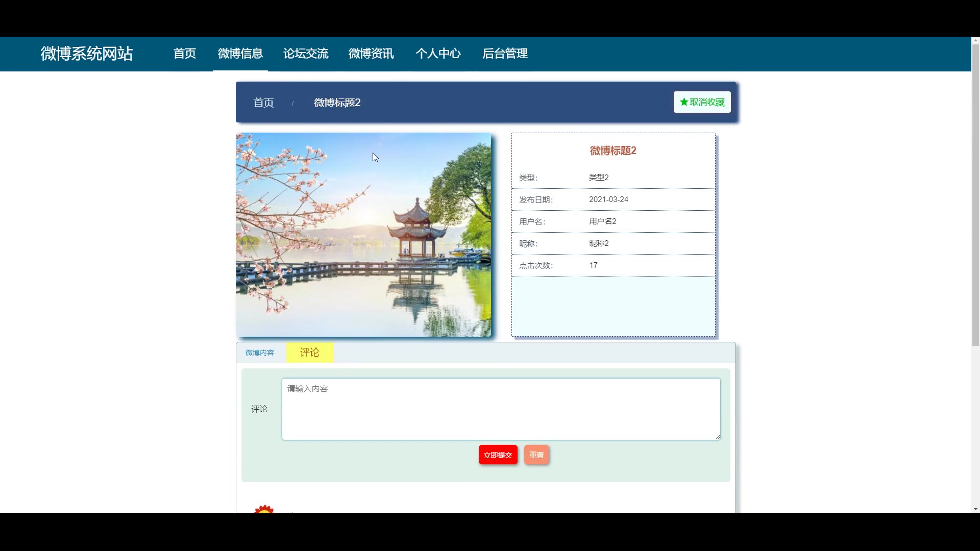This screenshot has height=551, width=980.
Task: Go to 论坛交流 forum page
Action: click(306, 54)
